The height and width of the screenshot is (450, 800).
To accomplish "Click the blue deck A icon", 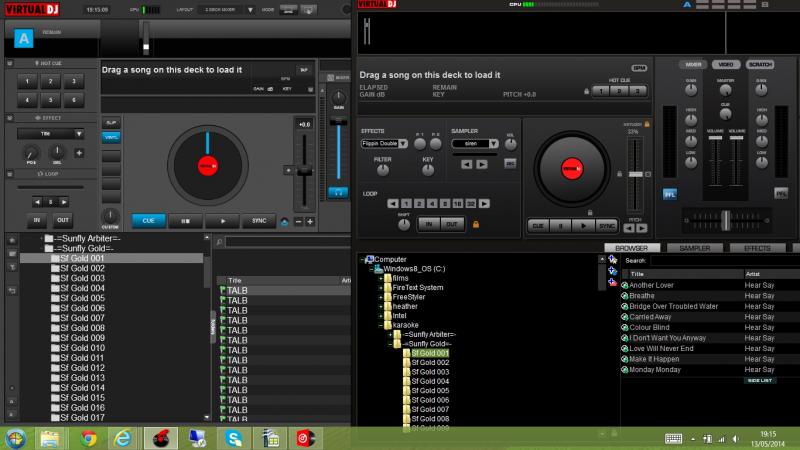I will 23,38.
